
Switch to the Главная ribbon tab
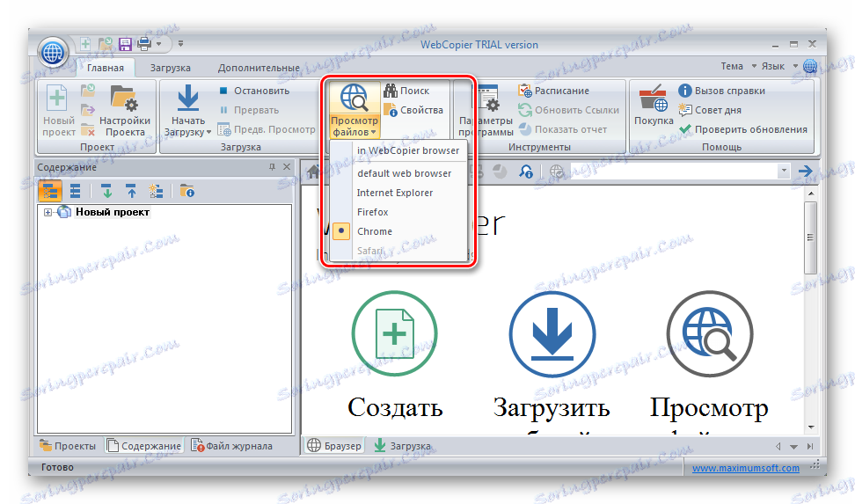tap(106, 68)
